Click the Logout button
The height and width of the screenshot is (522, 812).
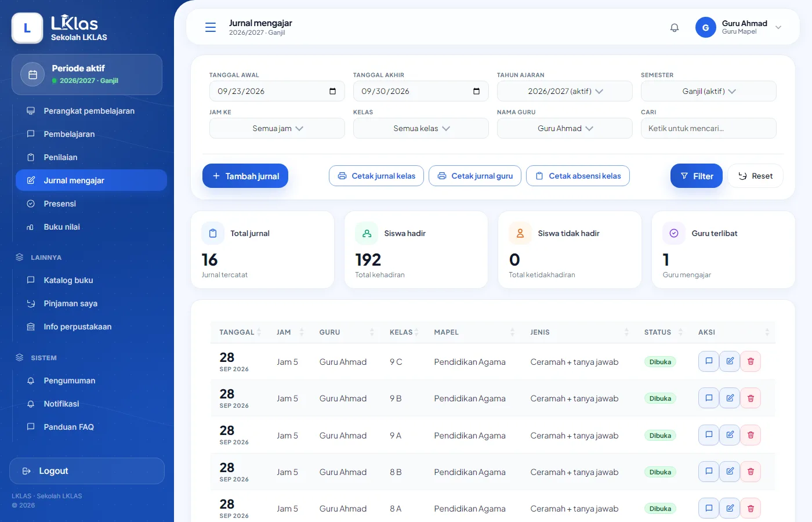click(87, 471)
